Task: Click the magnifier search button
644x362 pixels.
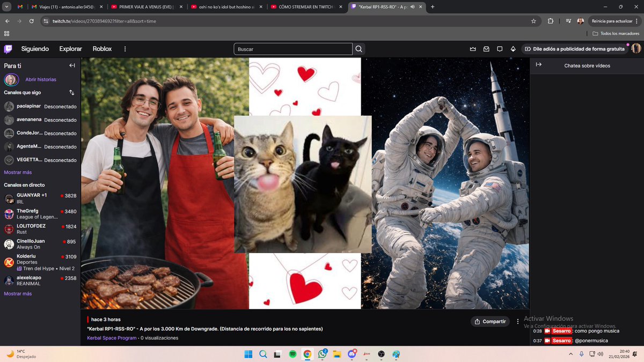Action: 359,49
